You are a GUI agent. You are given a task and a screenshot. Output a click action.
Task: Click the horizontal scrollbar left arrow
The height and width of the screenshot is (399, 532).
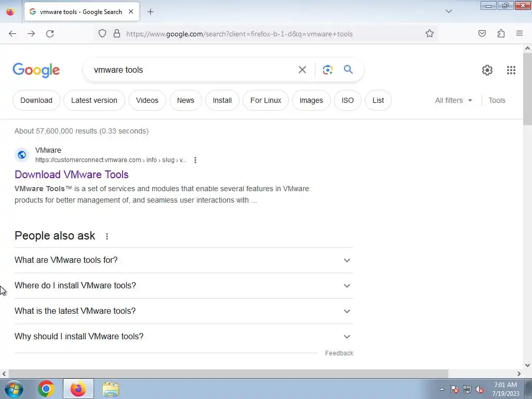4,374
